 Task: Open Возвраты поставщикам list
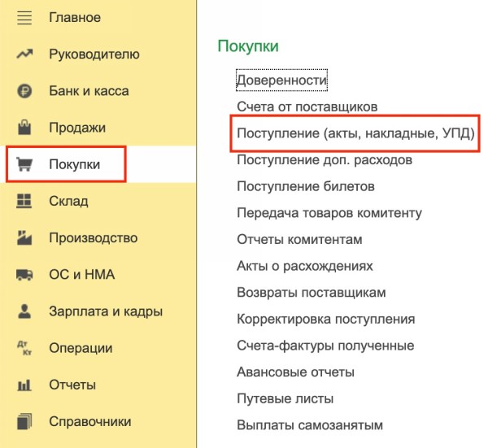(x=311, y=292)
